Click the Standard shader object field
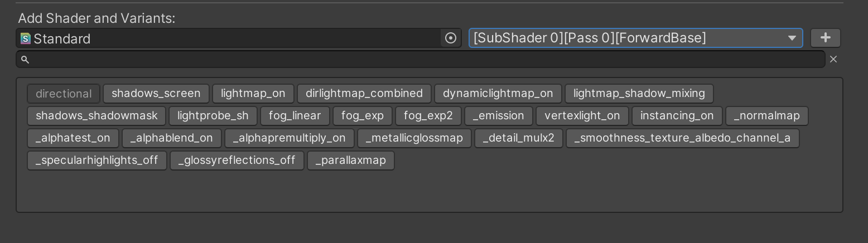Screen dimensions: 868x243 (239, 38)
